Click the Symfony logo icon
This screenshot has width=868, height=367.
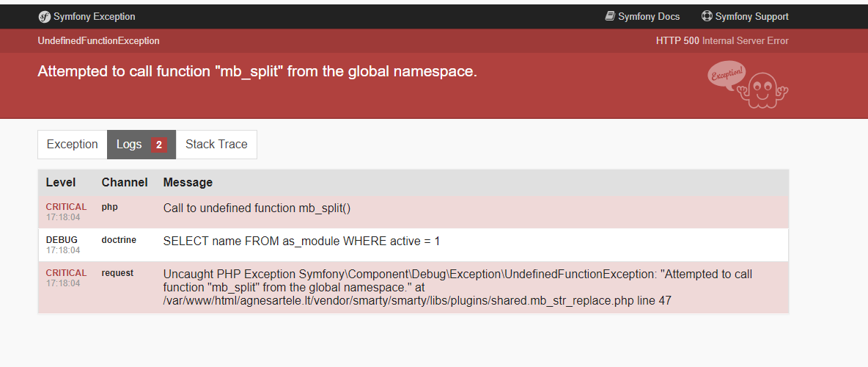click(44, 17)
